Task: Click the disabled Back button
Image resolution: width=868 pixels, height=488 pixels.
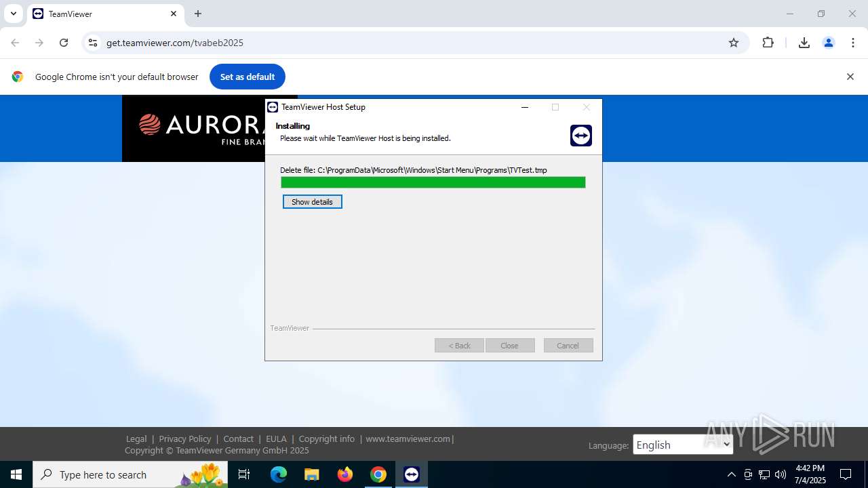Action: click(459, 346)
